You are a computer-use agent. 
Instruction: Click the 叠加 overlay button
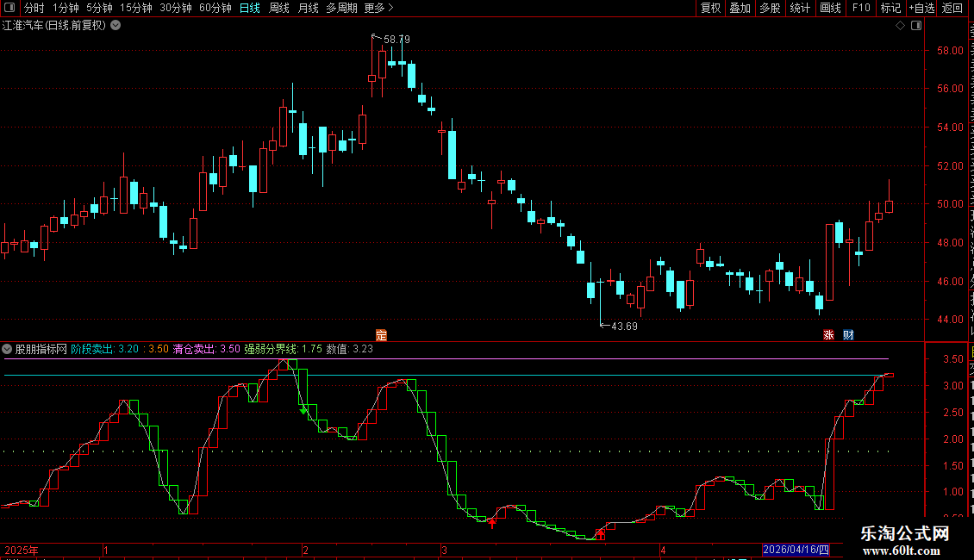coord(740,8)
